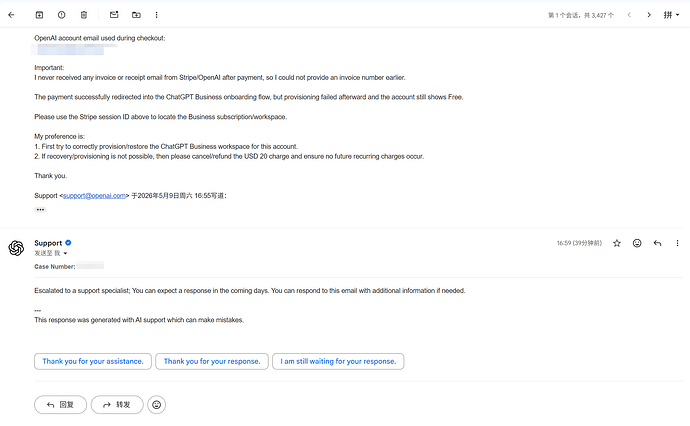Mark the email as unread
Viewport: 690px width, 426px height.
114,15
